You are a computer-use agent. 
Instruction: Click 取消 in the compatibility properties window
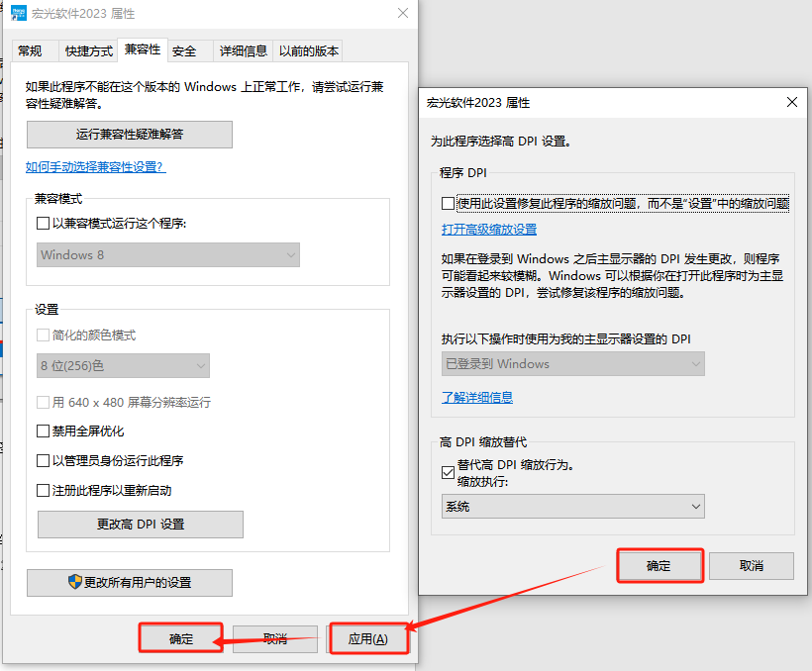pos(275,639)
